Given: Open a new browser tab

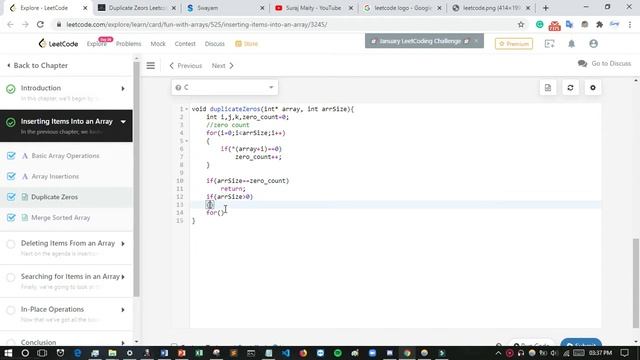Looking at the screenshot, I should tap(546, 8).
